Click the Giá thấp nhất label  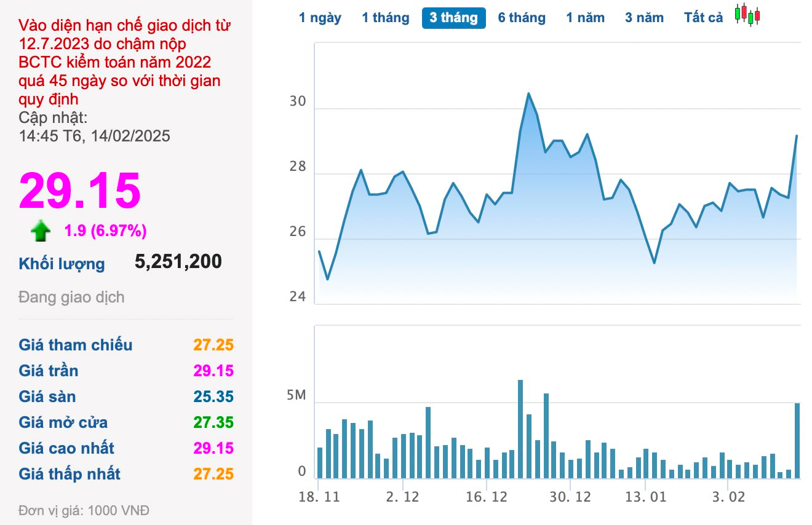coord(70,474)
